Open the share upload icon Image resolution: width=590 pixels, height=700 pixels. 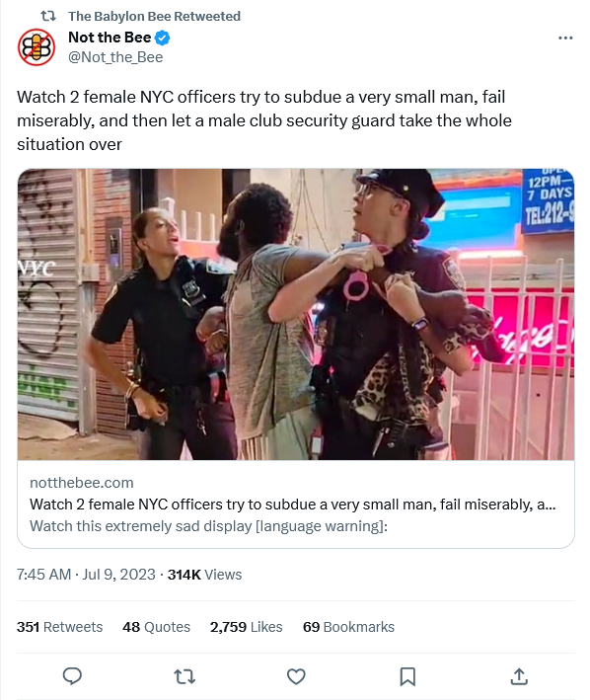519,676
